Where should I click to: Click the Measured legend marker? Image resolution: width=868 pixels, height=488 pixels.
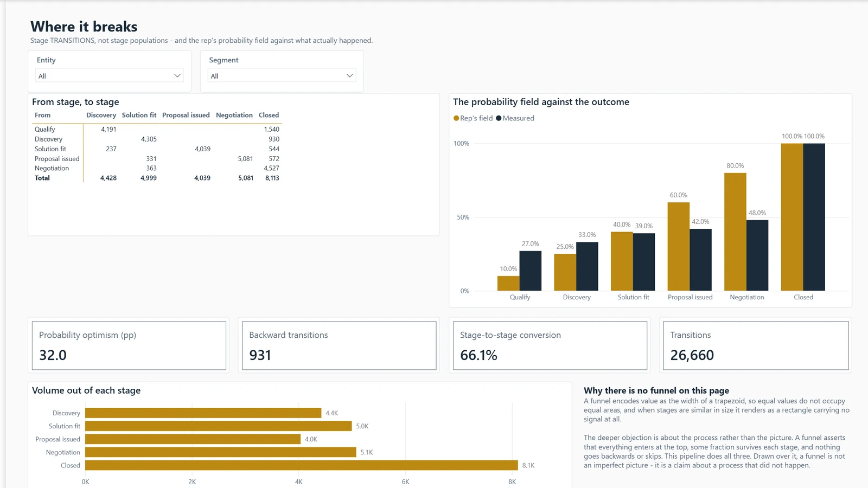[499, 118]
